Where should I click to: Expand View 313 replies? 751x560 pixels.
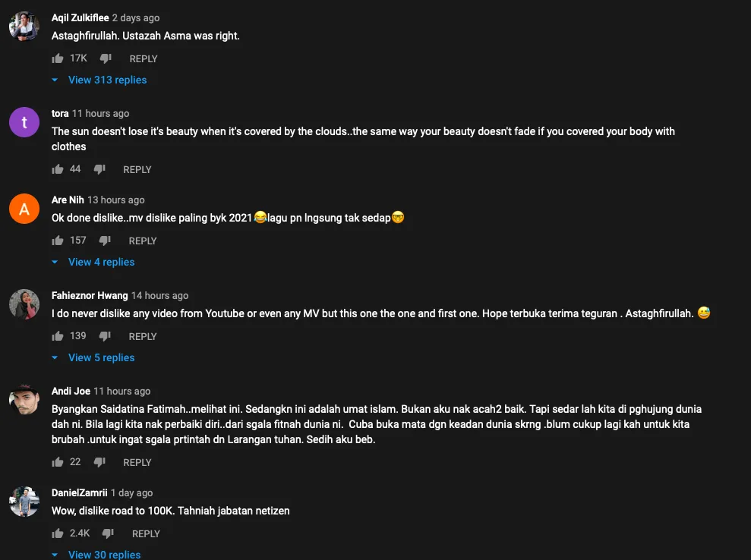coord(107,80)
